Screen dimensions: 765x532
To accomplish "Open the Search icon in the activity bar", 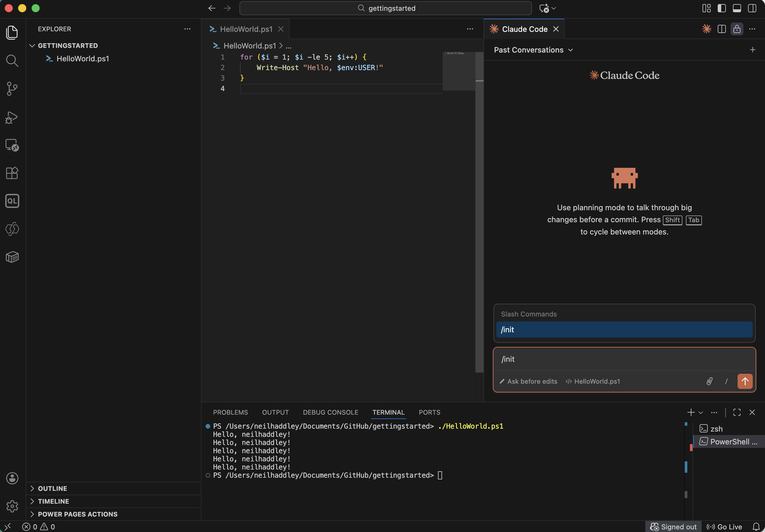I will click(12, 61).
